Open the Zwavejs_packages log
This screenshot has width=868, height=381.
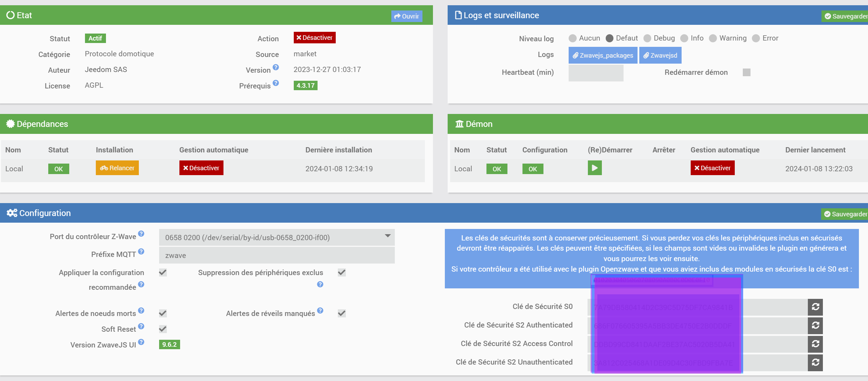(x=603, y=56)
